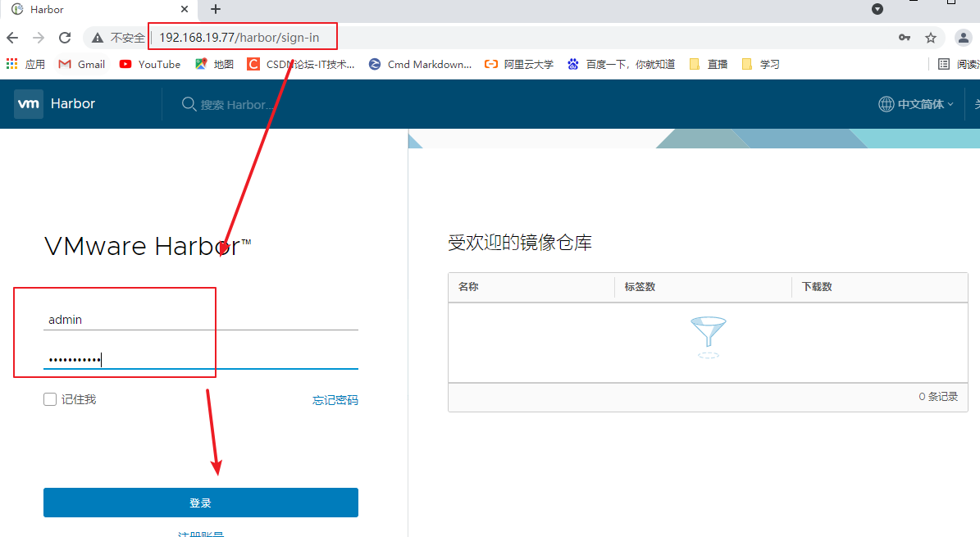
Task: Open the saved password key icon
Action: 905,38
